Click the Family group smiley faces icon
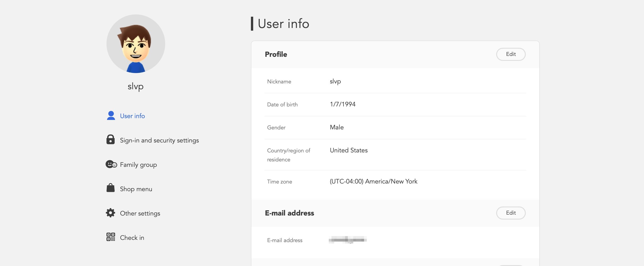The image size is (644, 266). 111,164
